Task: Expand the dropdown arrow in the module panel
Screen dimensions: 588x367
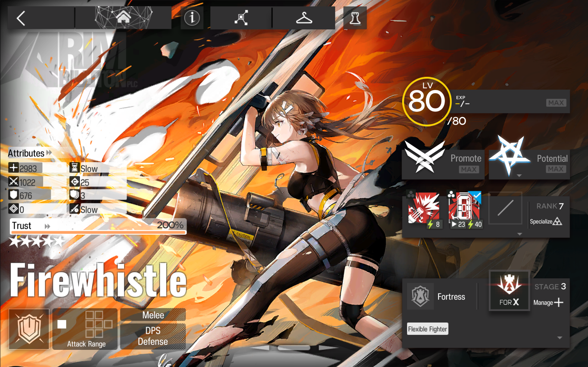Action: (560, 338)
